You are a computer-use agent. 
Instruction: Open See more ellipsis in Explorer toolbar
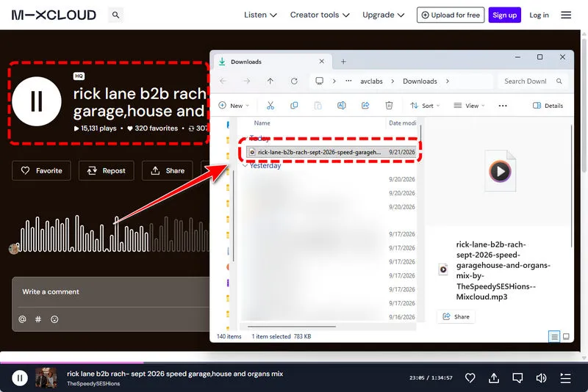pos(503,106)
